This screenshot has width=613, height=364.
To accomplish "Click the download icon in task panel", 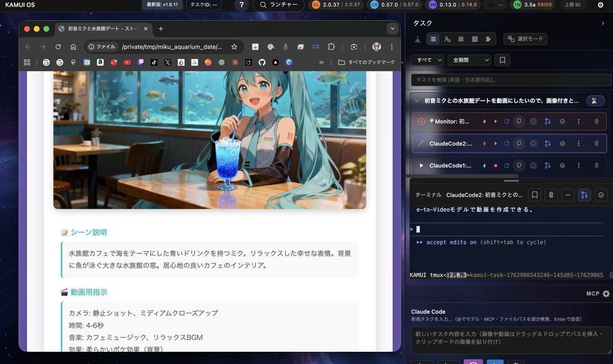I will click(x=417, y=39).
